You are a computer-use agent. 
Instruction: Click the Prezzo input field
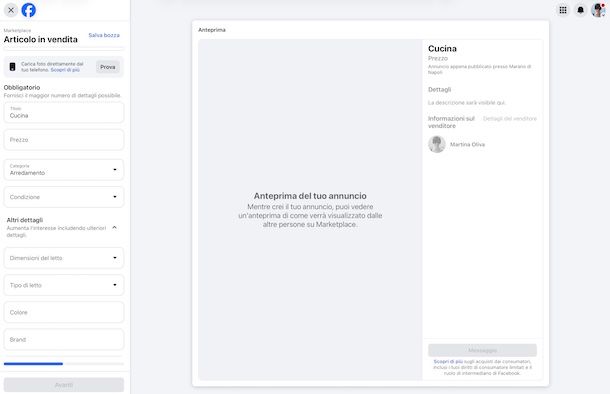64,140
